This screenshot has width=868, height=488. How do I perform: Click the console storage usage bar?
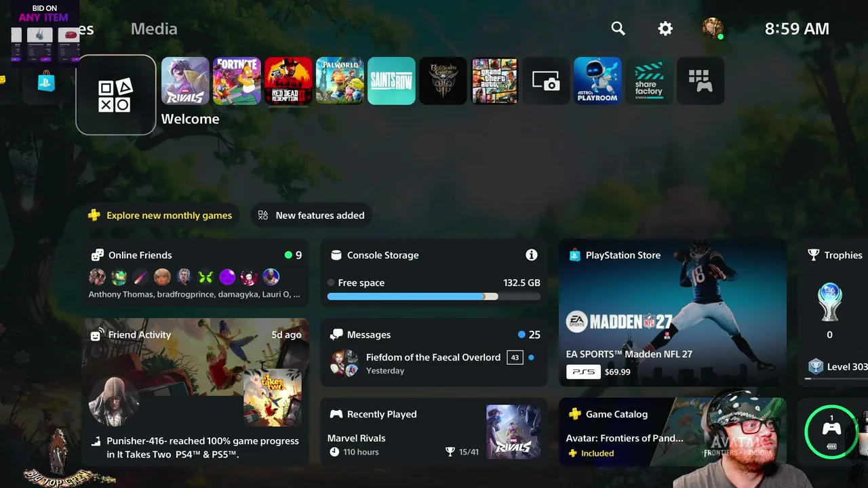[434, 296]
